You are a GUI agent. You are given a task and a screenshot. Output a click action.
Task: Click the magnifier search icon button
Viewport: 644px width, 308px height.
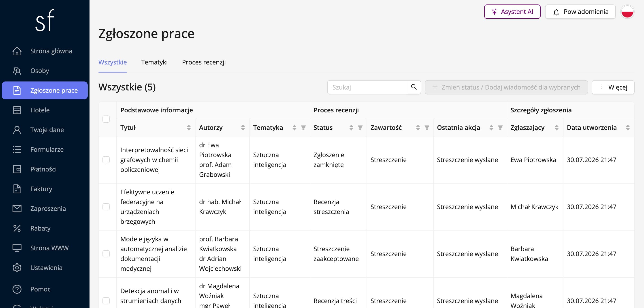(x=414, y=87)
